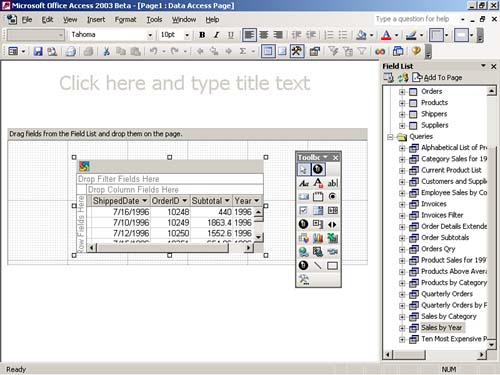Select the Office Chart tool in Toolbox

click(318, 238)
